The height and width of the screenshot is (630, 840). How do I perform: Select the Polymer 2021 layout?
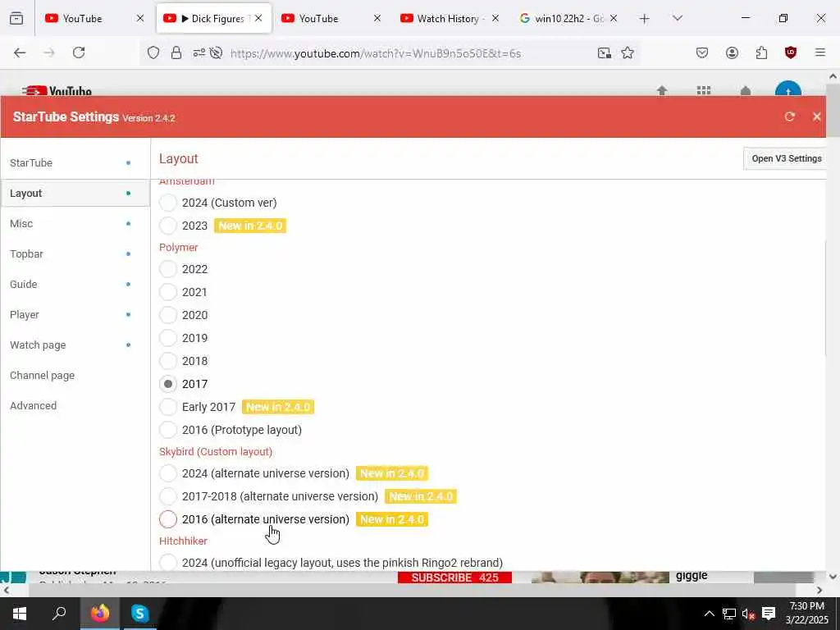tap(167, 292)
